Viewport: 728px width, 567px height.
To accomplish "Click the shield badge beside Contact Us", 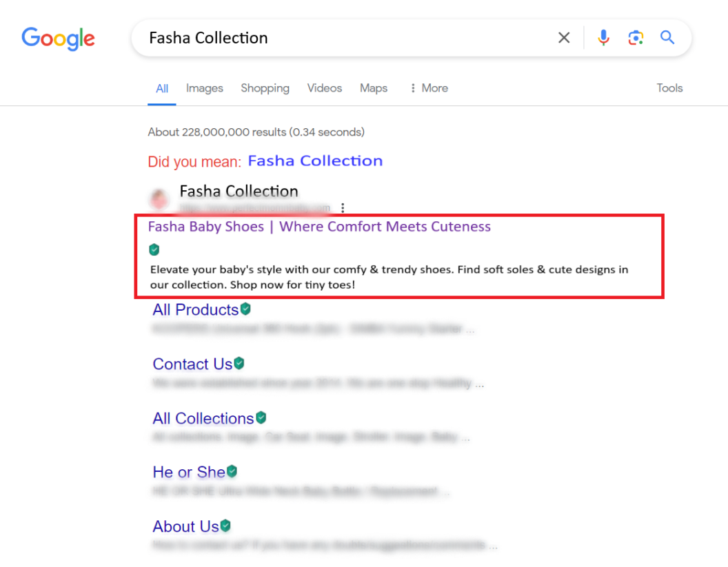I will 239,362.
